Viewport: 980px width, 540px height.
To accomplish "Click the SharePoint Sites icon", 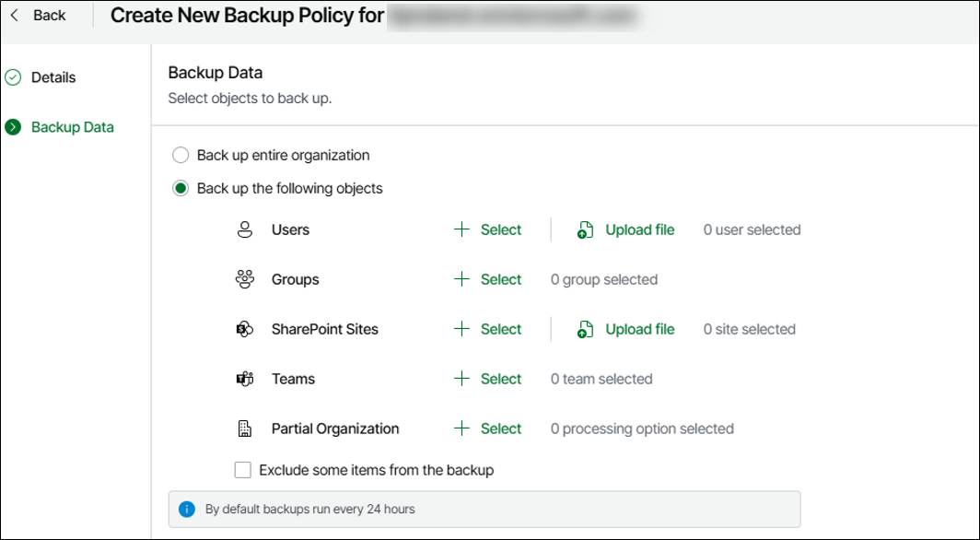I will click(x=244, y=330).
